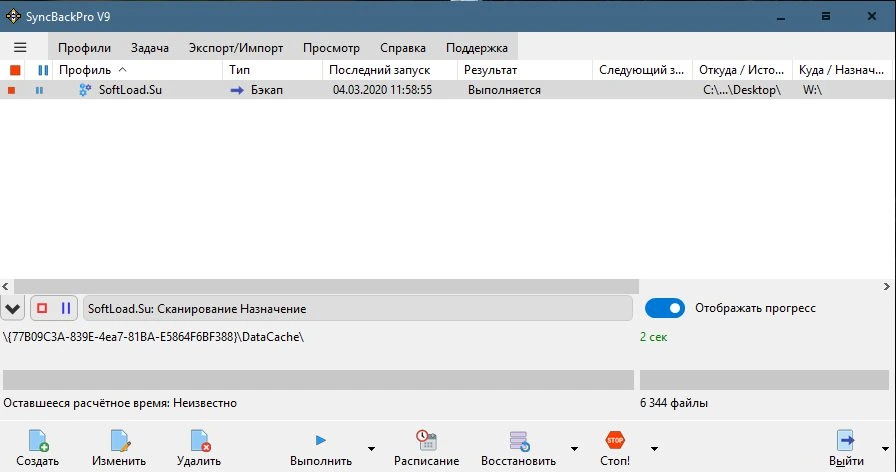Open dropdown arrow next to Выполнить

(x=371, y=449)
